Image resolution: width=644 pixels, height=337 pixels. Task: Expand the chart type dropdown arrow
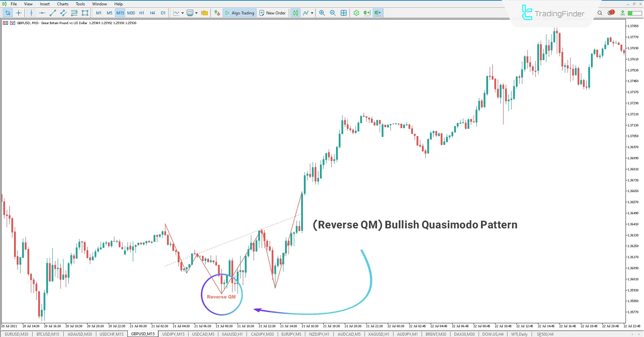tap(182, 13)
